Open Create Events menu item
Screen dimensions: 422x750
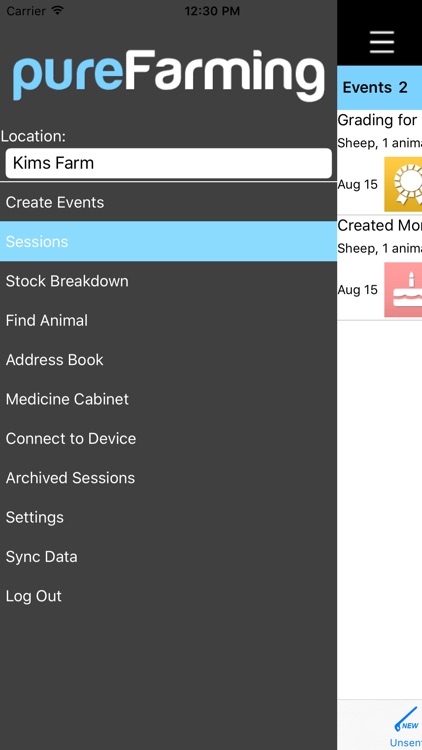click(168, 202)
